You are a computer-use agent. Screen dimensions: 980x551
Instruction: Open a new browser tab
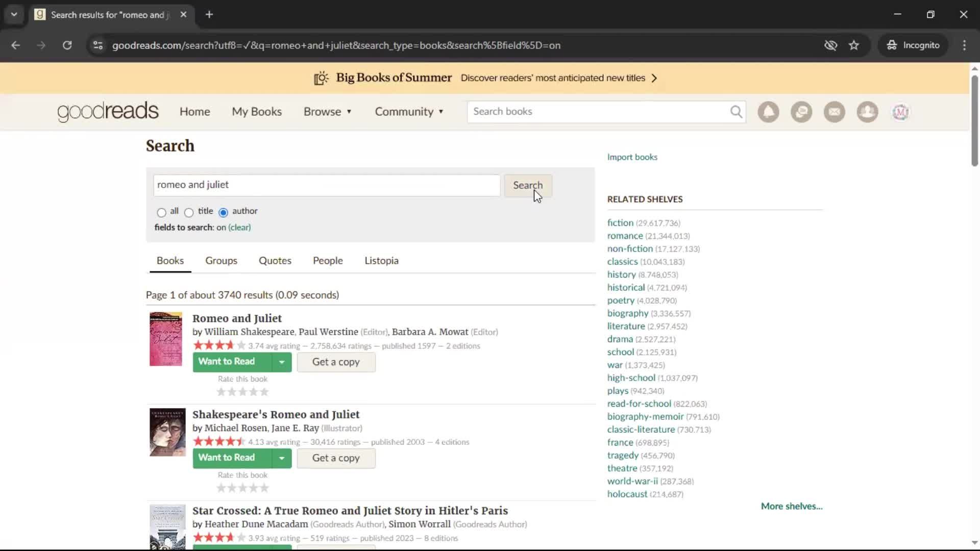click(x=209, y=14)
